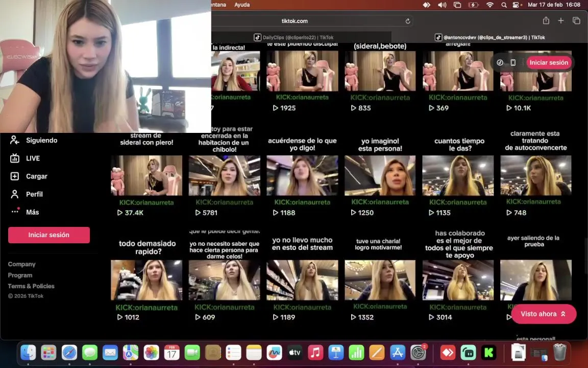588x368 pixels.
Task: Click the get-app phone icon
Action: pyautogui.click(x=513, y=62)
